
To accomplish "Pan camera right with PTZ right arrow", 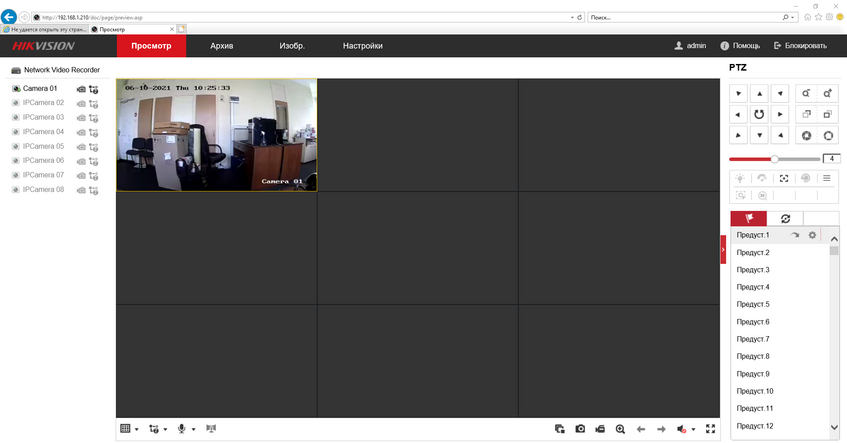I will 780,114.
